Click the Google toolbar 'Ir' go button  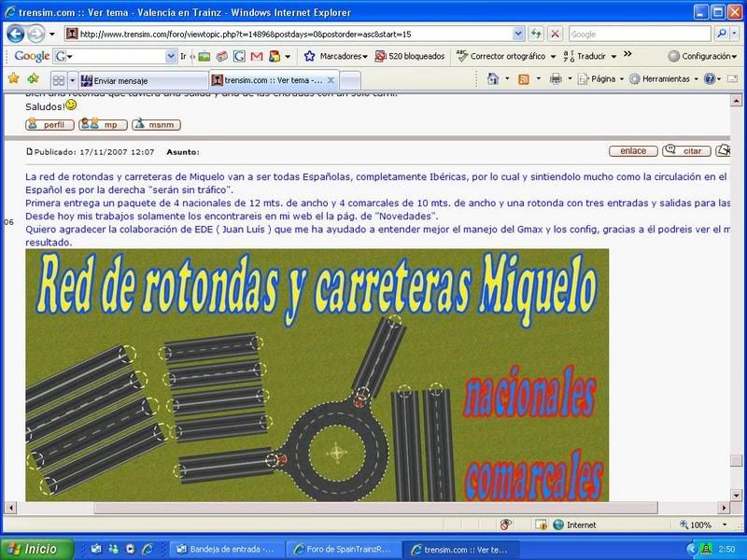coord(183,56)
